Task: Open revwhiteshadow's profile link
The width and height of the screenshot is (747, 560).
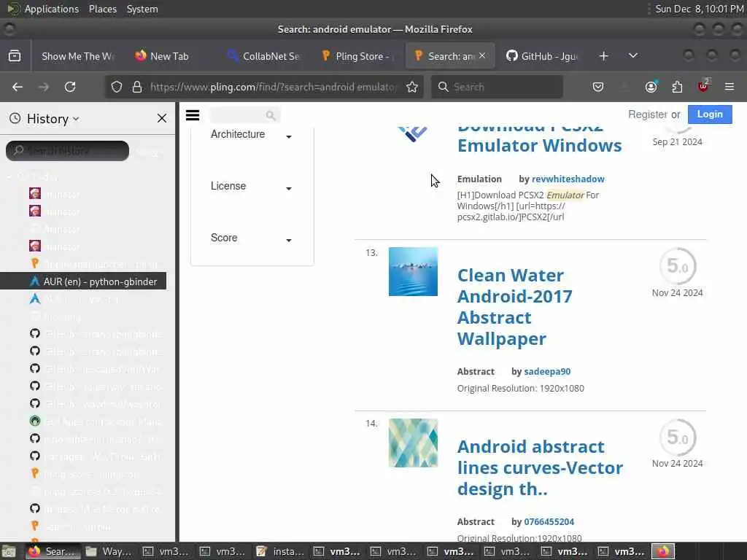Action: pos(568,179)
